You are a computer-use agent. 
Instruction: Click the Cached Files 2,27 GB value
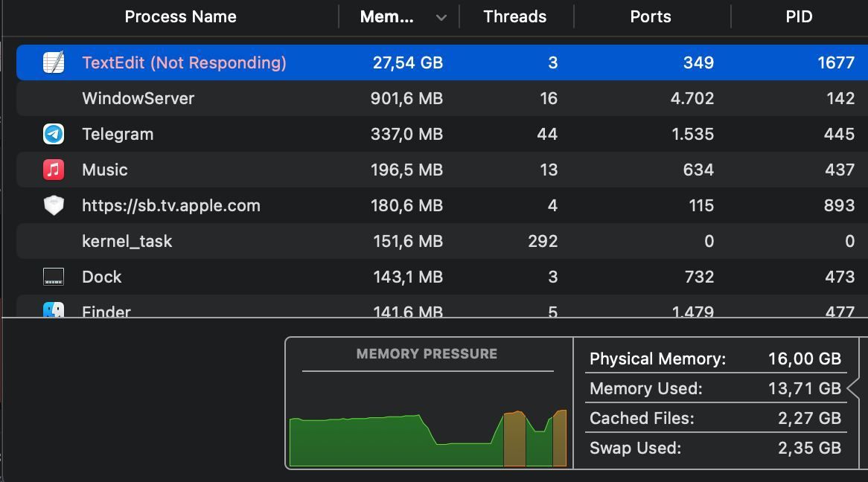tap(809, 418)
